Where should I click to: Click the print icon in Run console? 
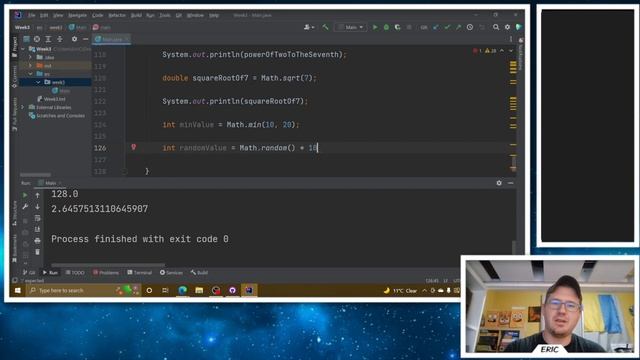[37, 241]
